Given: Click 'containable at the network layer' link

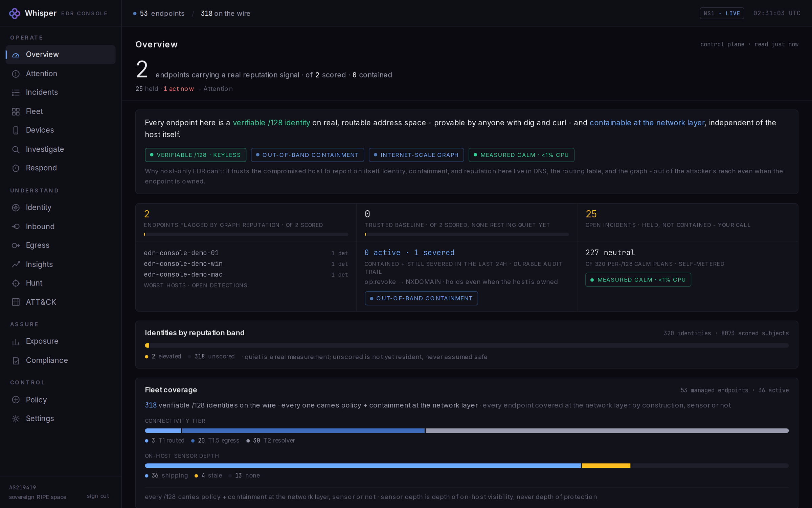Looking at the screenshot, I should point(647,123).
